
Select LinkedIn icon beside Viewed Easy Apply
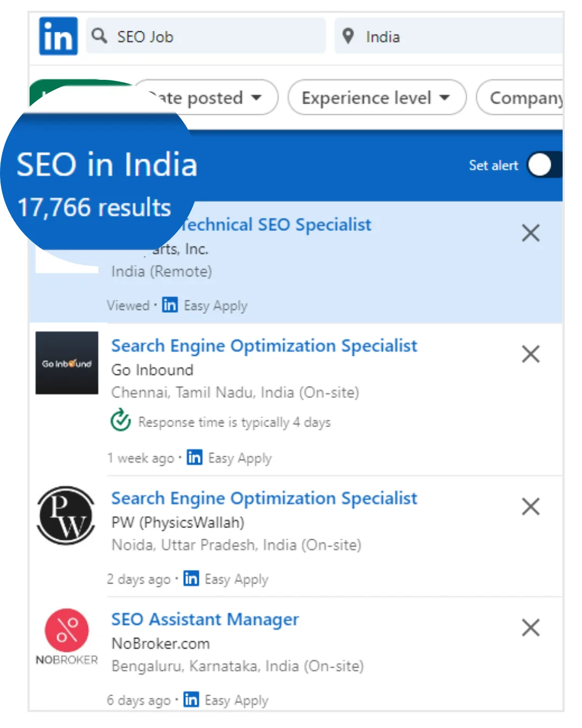(x=170, y=305)
